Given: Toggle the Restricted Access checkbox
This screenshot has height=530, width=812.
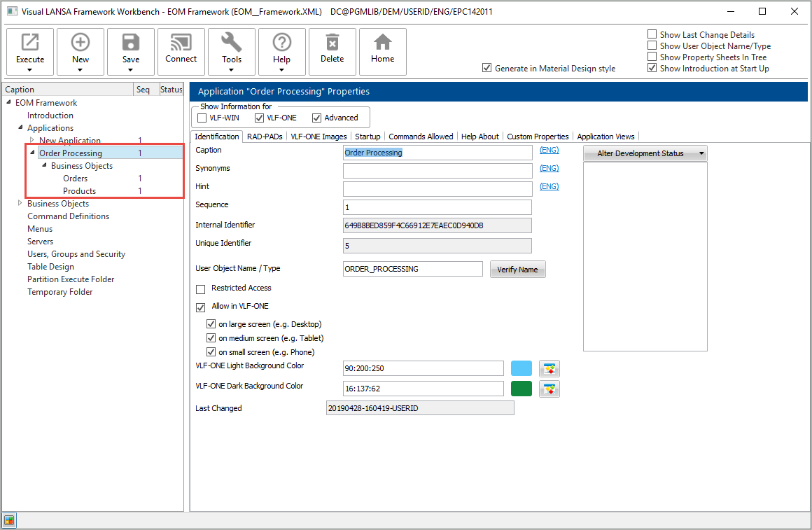Looking at the screenshot, I should click(201, 288).
